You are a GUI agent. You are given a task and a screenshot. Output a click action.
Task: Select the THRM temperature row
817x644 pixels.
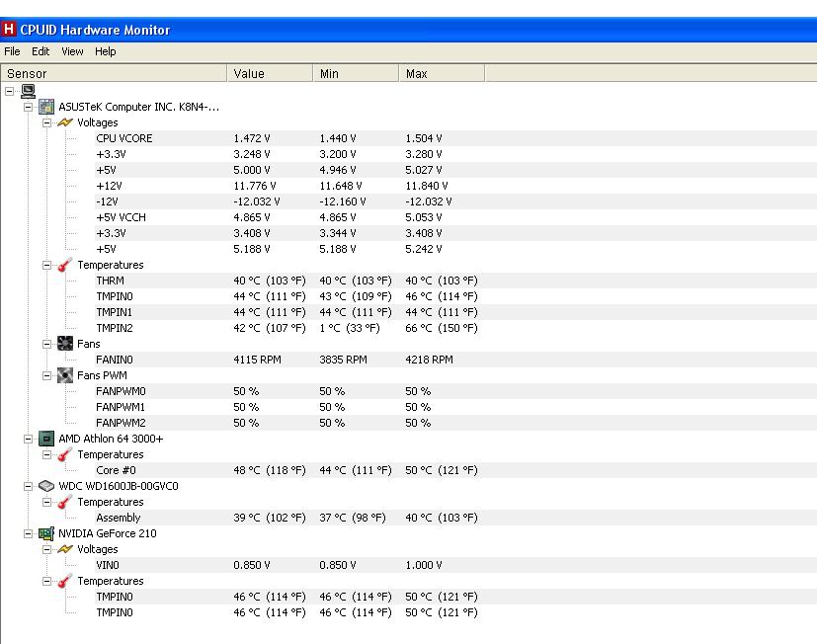(x=455, y=281)
